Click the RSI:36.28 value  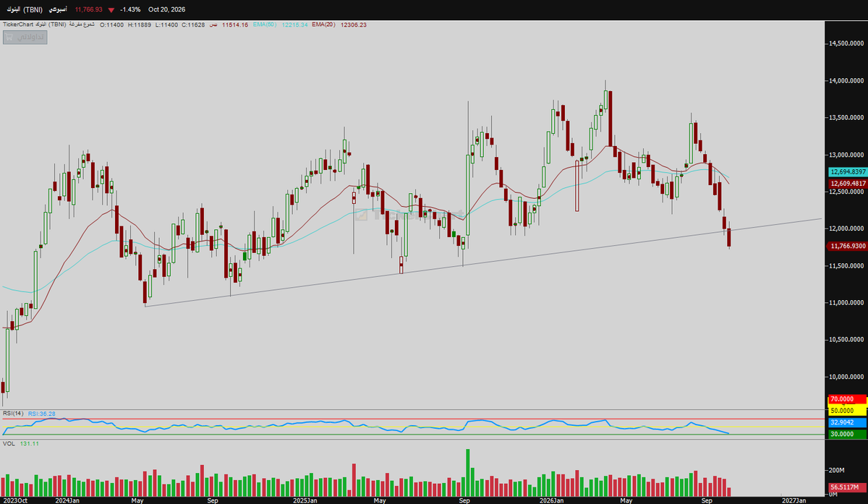tap(41, 414)
